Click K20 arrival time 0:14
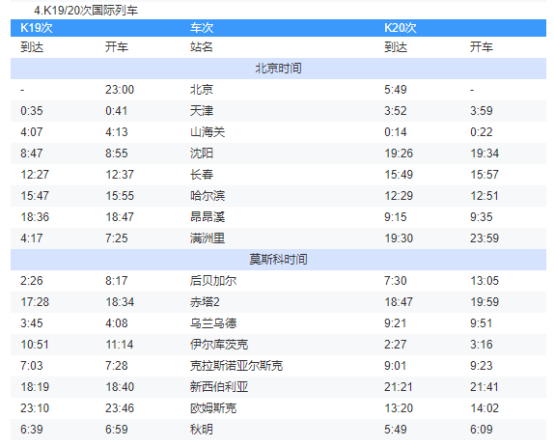 click(x=395, y=132)
